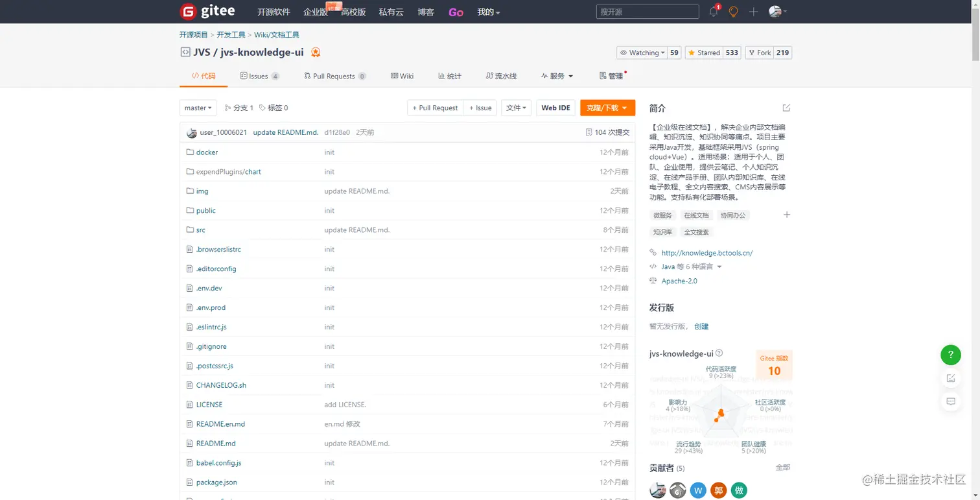980x500 pixels.
Task: Open the notifications bell icon
Action: pos(714,12)
